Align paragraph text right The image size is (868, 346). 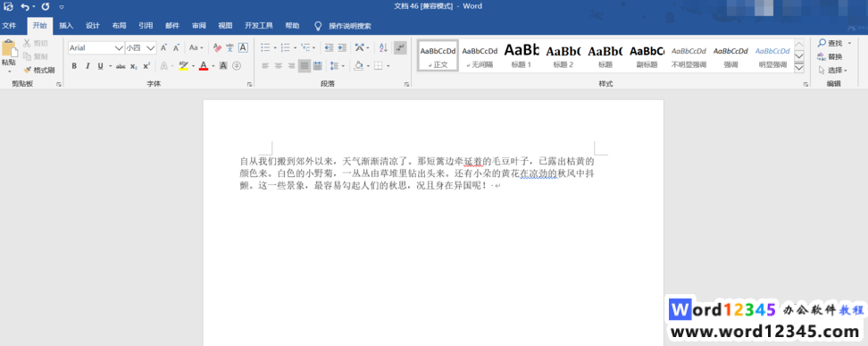[291, 66]
